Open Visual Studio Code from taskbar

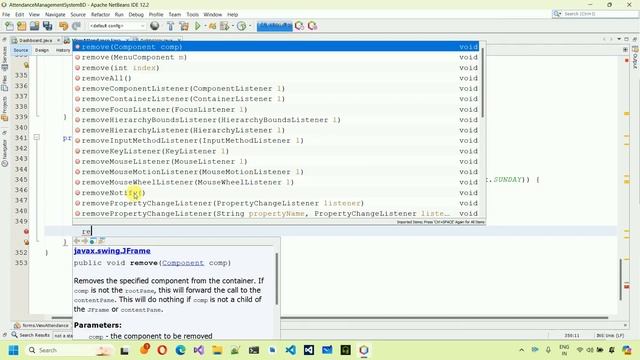tap(291, 350)
